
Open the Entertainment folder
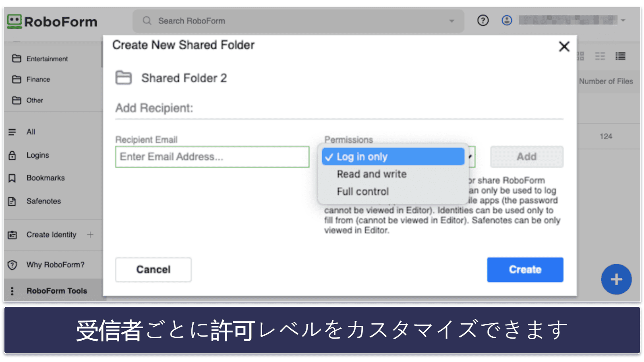point(47,59)
